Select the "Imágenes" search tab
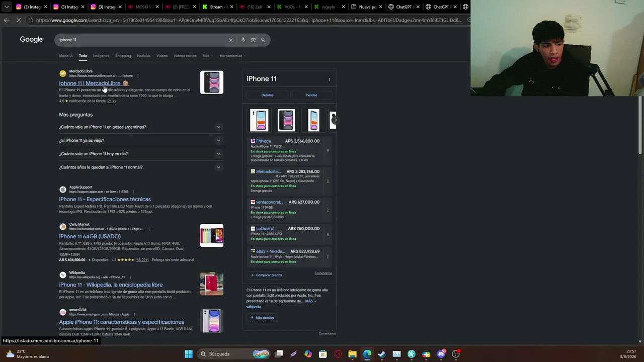 coord(101,56)
